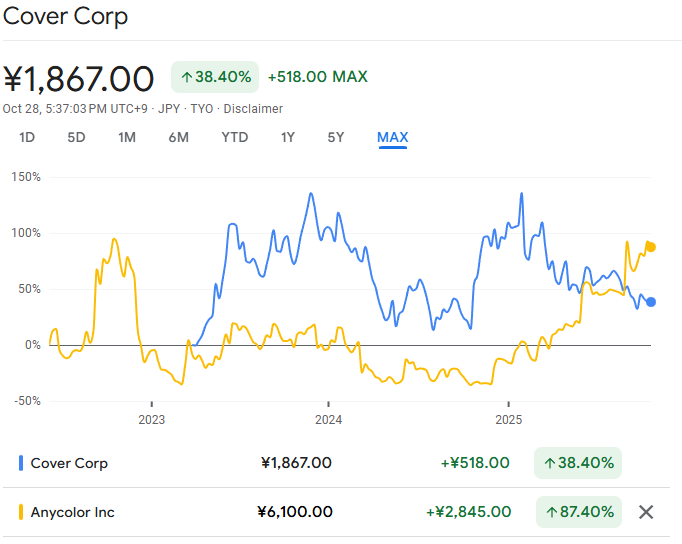The image size is (682, 544).
Task: Open the Cover Corp comparison row
Action: 336,463
